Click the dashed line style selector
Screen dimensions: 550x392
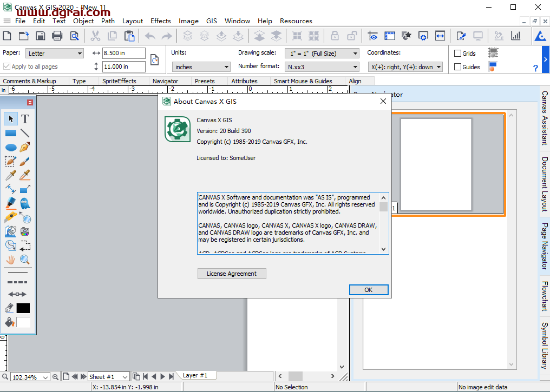coord(17,282)
